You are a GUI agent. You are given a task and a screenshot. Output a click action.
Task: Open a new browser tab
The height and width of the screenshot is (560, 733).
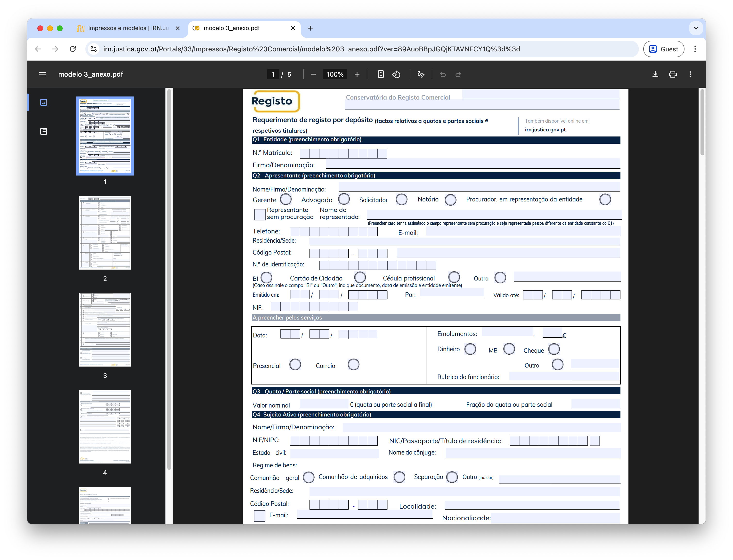[x=310, y=28]
